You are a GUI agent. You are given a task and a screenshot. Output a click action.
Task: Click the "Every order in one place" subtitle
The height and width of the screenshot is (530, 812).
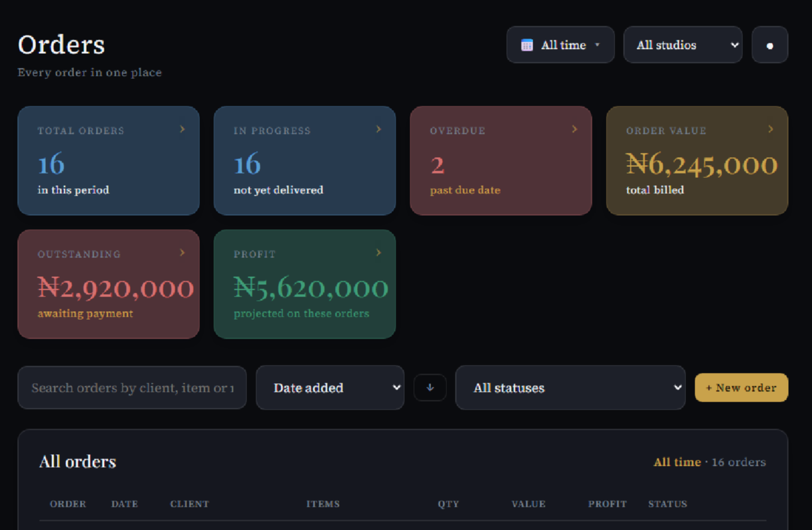(90, 72)
